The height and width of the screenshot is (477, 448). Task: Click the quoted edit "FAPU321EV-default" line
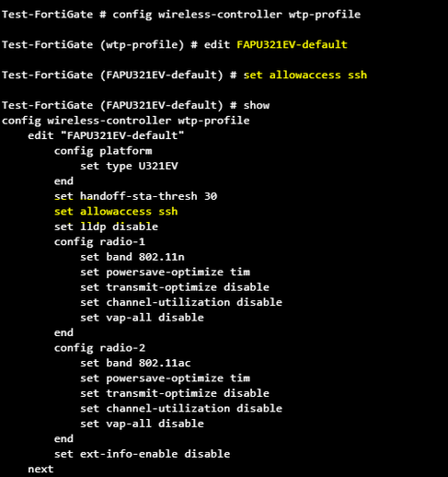(x=106, y=135)
